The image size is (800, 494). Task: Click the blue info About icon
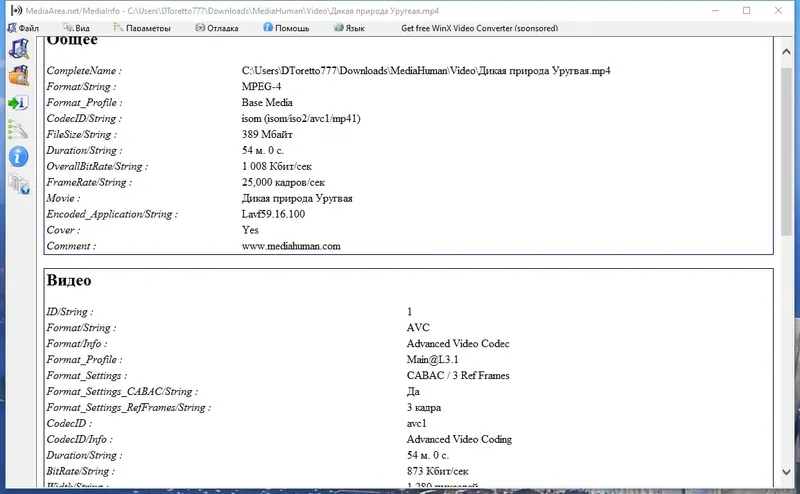[x=18, y=157]
